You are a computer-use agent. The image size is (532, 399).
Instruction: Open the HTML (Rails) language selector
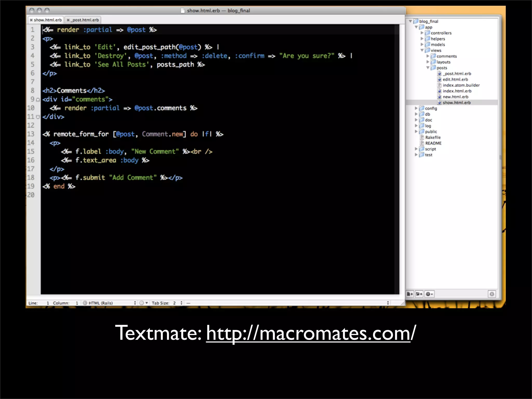click(110, 303)
